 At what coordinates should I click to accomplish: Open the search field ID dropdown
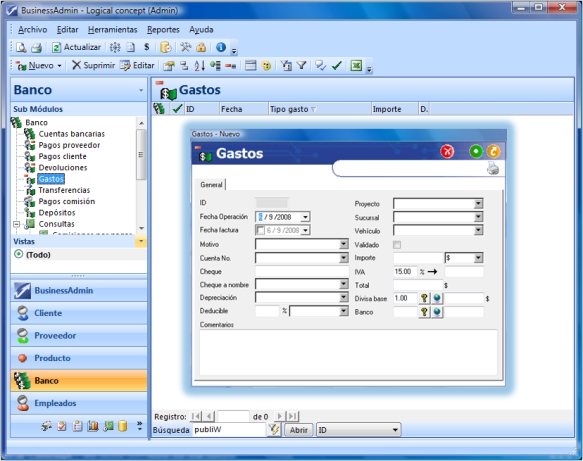395,430
